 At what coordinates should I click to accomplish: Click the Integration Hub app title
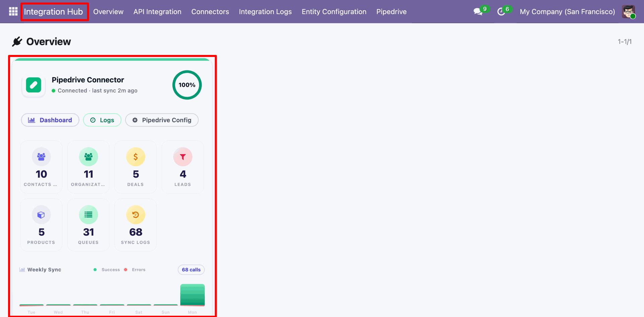(x=53, y=12)
